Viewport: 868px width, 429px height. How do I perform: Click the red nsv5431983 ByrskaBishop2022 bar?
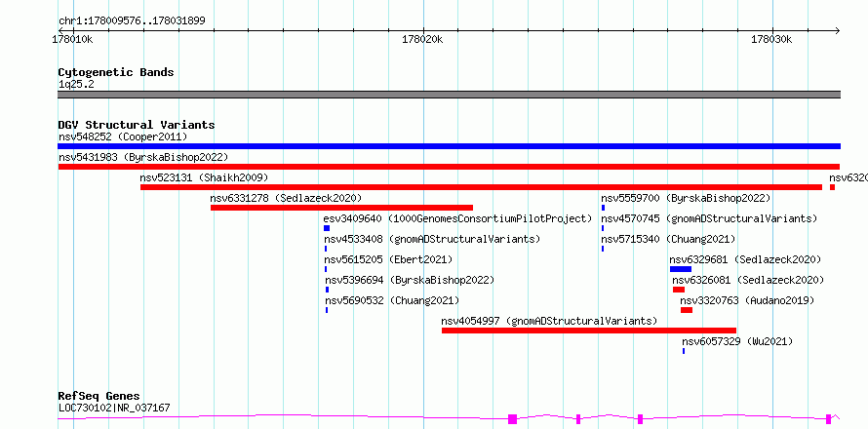click(x=449, y=167)
